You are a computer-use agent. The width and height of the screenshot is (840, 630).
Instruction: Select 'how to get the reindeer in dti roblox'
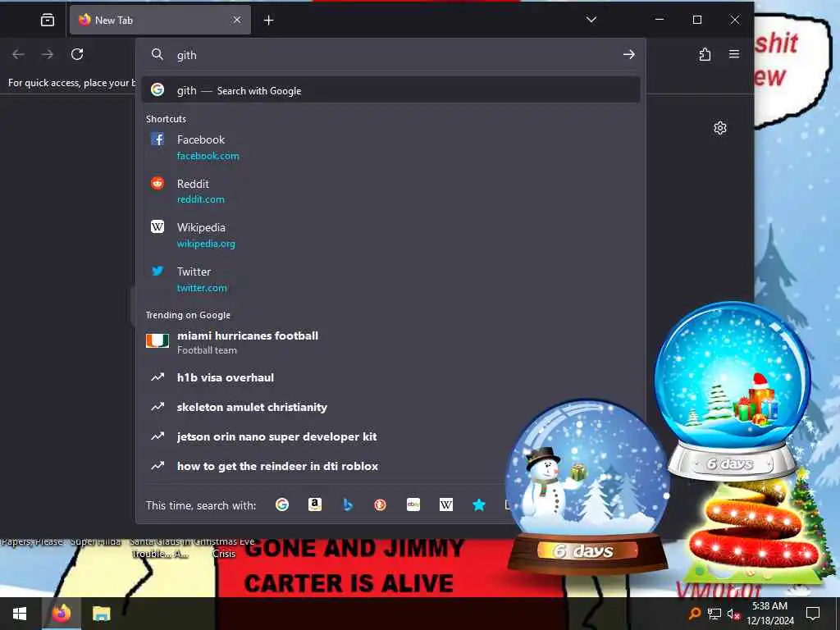click(391, 466)
